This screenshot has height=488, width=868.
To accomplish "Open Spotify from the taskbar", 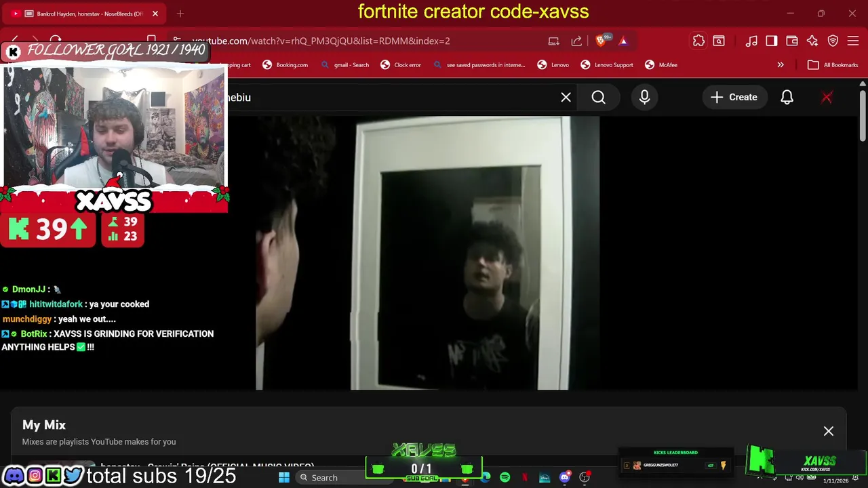I will [505, 477].
